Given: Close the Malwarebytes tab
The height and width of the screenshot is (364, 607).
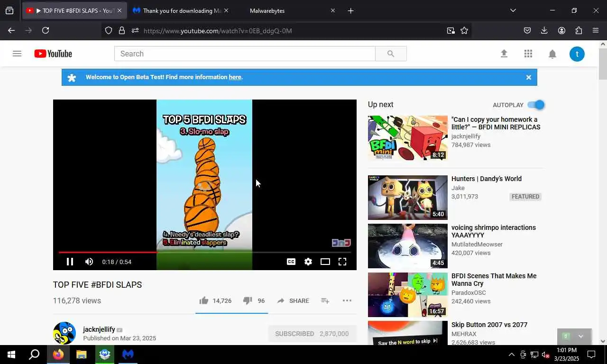Looking at the screenshot, I should click(x=332, y=10).
